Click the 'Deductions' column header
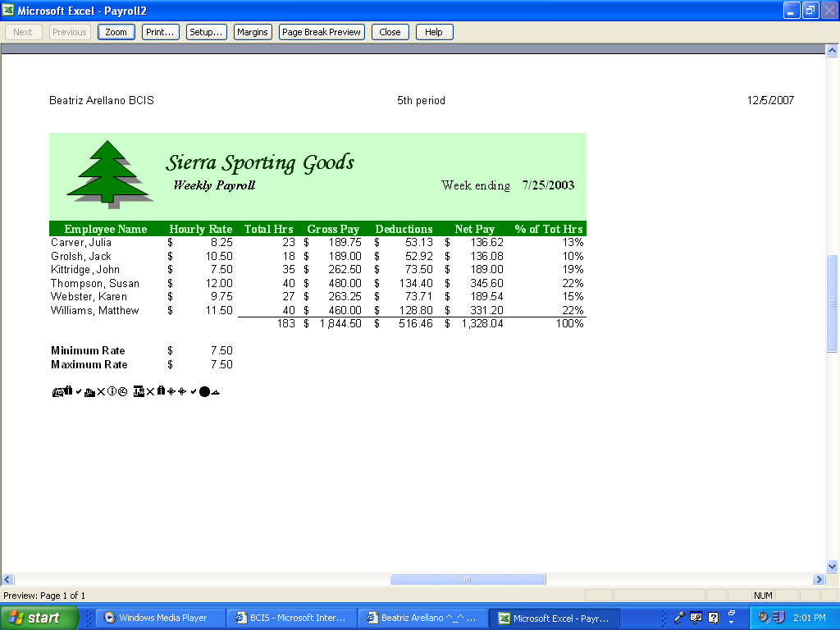Image resolution: width=840 pixels, height=630 pixels. pos(404,230)
